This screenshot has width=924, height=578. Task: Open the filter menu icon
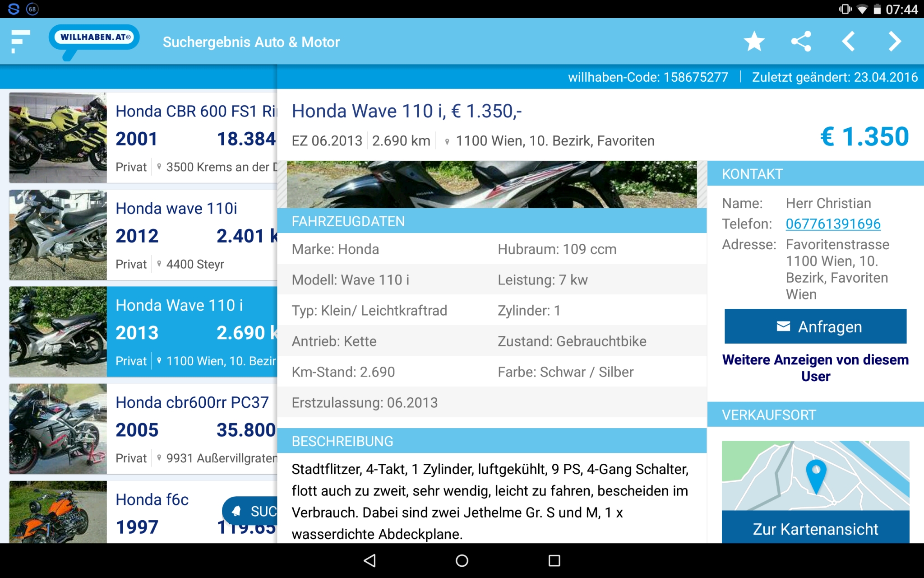[x=20, y=42]
